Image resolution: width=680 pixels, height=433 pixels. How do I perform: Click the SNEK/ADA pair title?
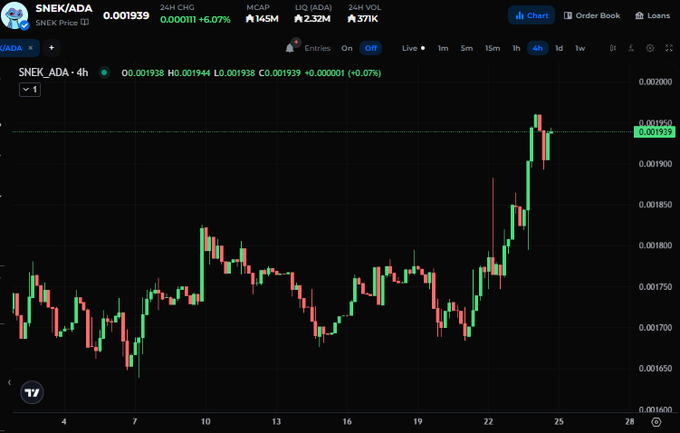point(64,8)
